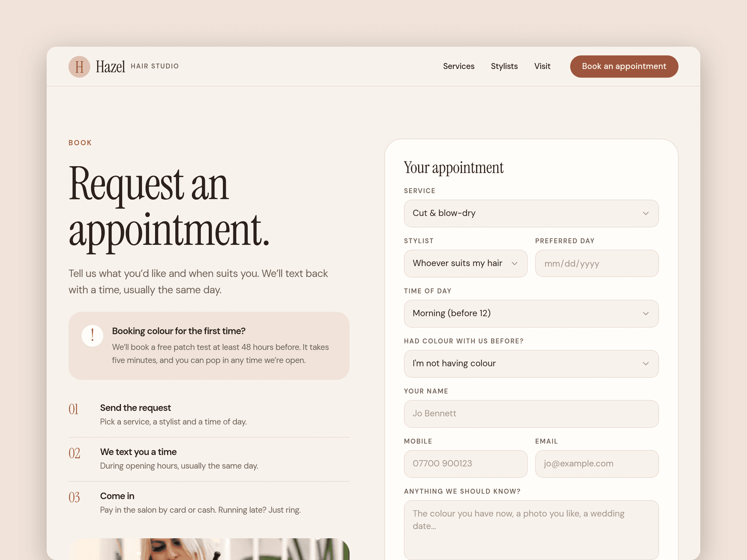The width and height of the screenshot is (747, 560).
Task: Click the 'Come in' step heading
Action: [x=117, y=496]
